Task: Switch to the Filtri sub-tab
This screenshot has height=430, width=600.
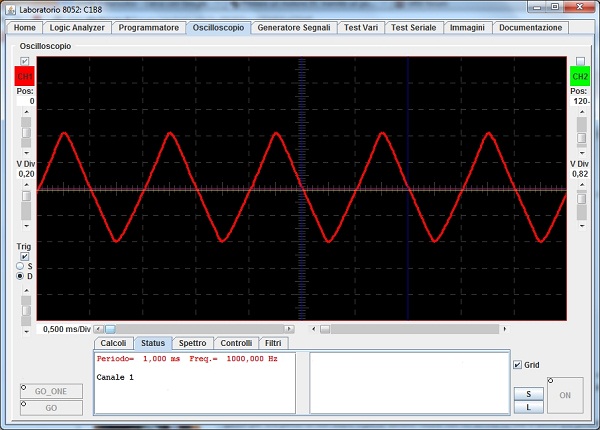Action: 273,343
